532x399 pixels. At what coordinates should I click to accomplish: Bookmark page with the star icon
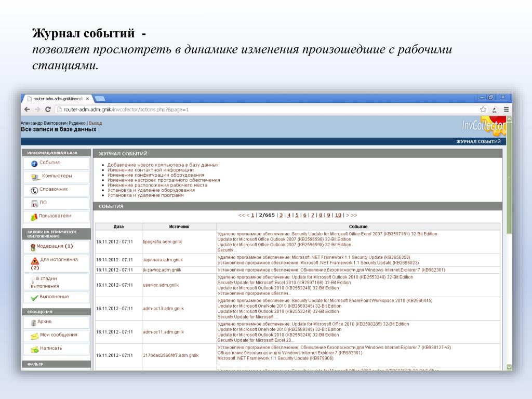coord(483,109)
